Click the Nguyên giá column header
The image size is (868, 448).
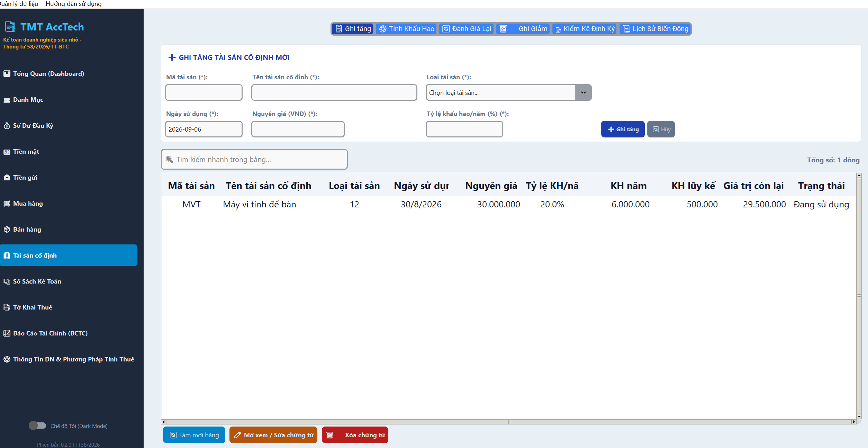point(491,186)
